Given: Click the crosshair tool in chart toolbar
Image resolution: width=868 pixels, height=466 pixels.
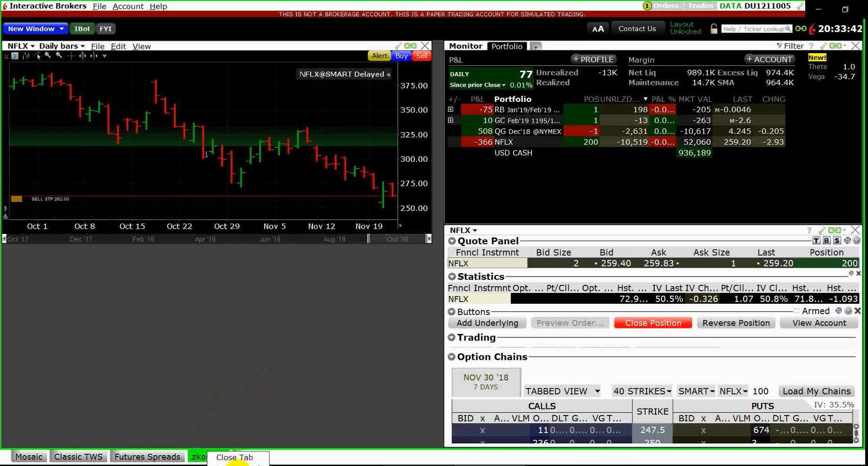Looking at the screenshot, I should tap(71, 56).
